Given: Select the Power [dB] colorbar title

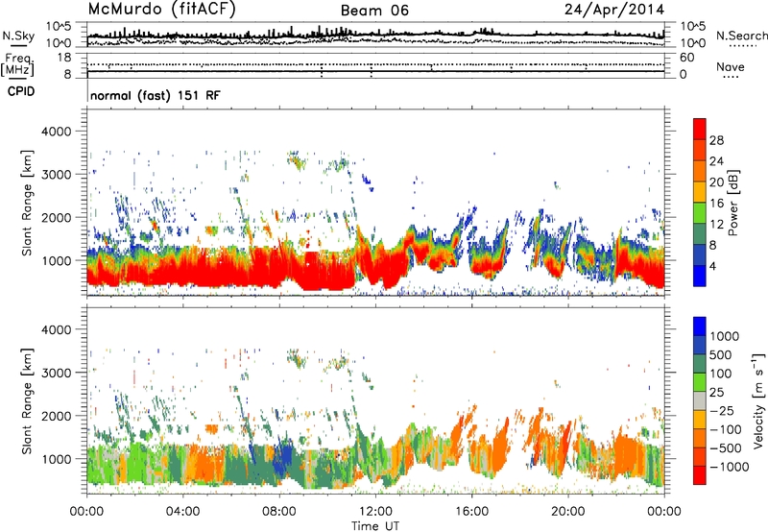Looking at the screenshot, I should point(733,203).
